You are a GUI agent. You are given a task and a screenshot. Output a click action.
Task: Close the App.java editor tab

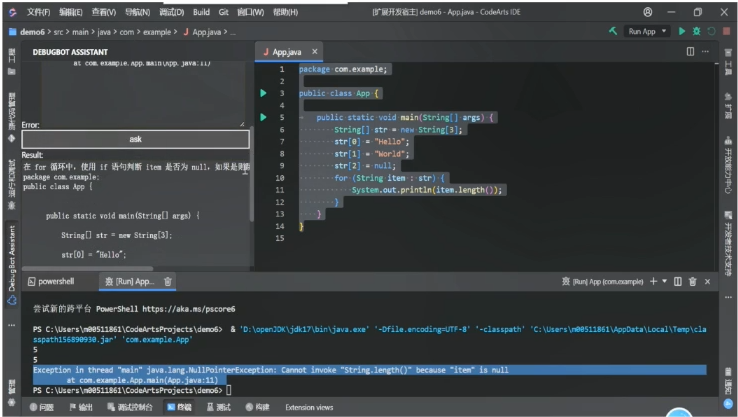tap(314, 52)
